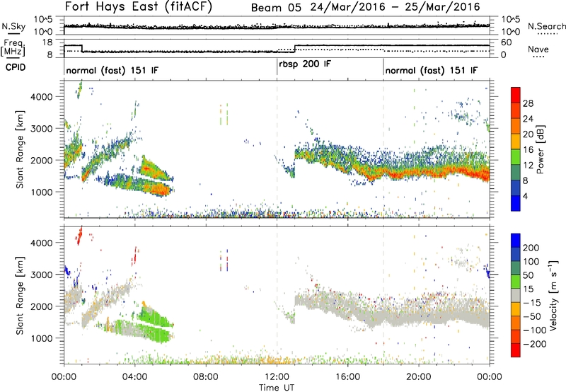The width and height of the screenshot is (566, 392).
Task: Click the "CPID" row label
Action: point(16,67)
